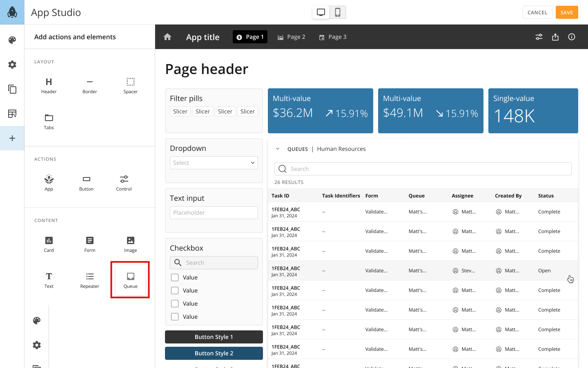The height and width of the screenshot is (368, 588).
Task: Click the Checkbox search field
Action: tap(214, 263)
